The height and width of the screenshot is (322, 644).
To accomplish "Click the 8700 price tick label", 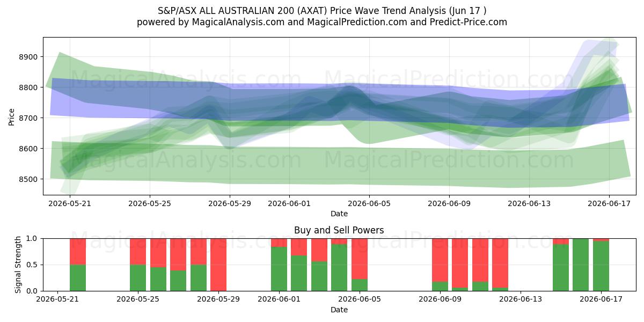I will (x=30, y=118).
